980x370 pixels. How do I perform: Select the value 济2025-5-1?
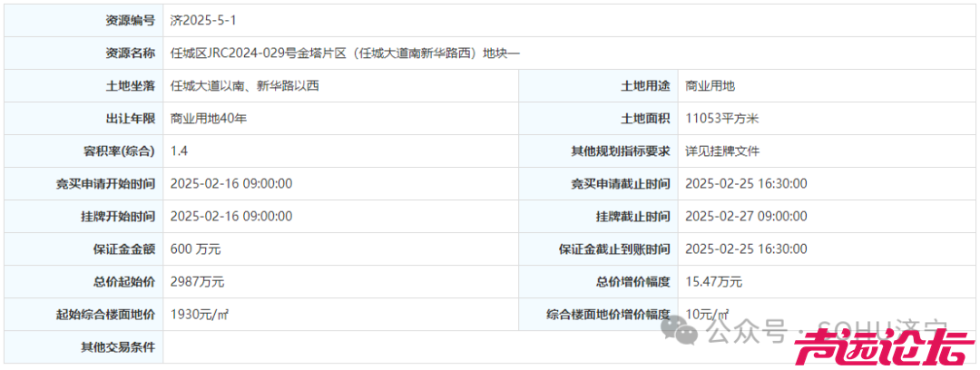click(x=204, y=21)
